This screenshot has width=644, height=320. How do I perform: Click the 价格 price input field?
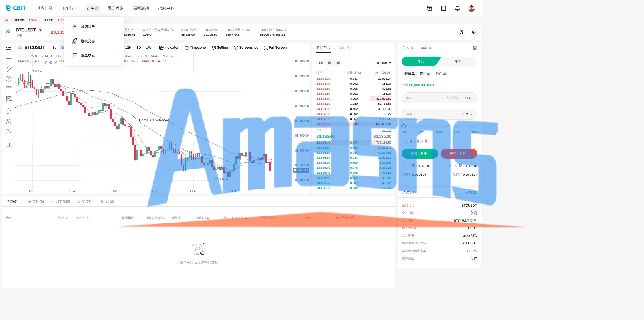(439, 98)
